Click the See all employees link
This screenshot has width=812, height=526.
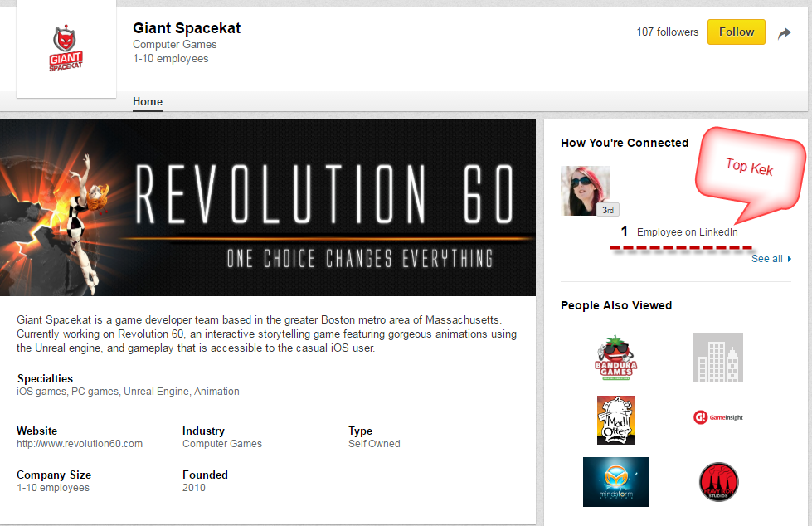click(766, 259)
